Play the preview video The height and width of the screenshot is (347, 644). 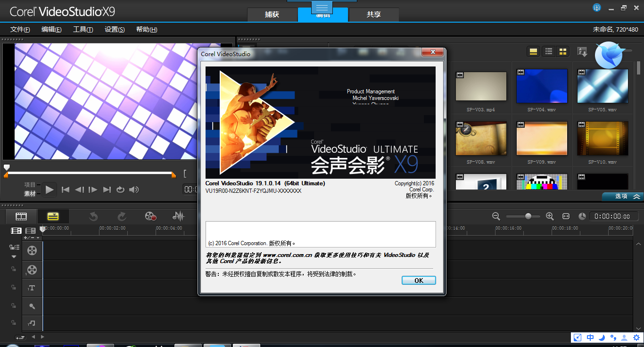click(x=50, y=190)
